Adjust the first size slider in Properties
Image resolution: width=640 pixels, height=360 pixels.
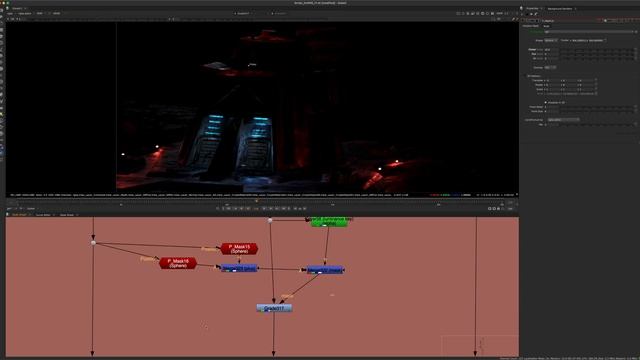point(598,49)
